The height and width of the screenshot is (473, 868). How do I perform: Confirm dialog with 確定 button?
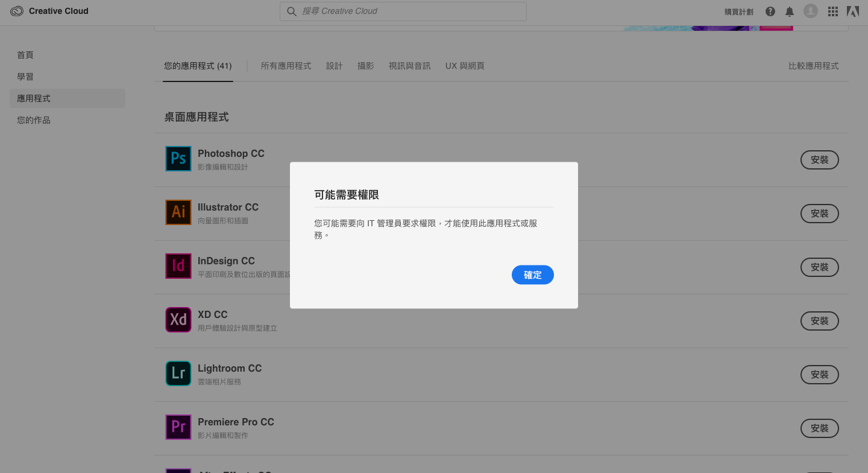pyautogui.click(x=533, y=275)
